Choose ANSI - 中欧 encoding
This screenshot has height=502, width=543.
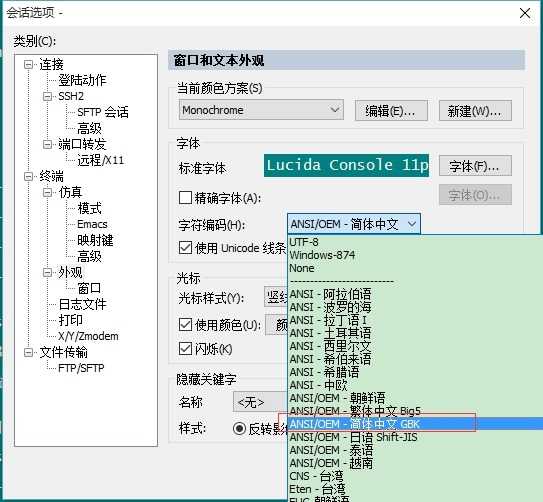(x=415, y=385)
